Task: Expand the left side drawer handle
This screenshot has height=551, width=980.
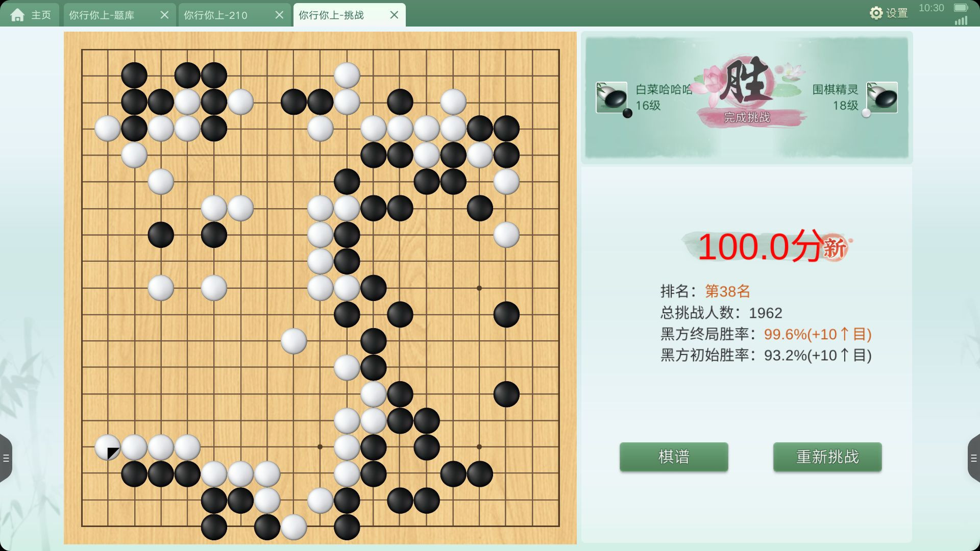Action: coord(6,458)
